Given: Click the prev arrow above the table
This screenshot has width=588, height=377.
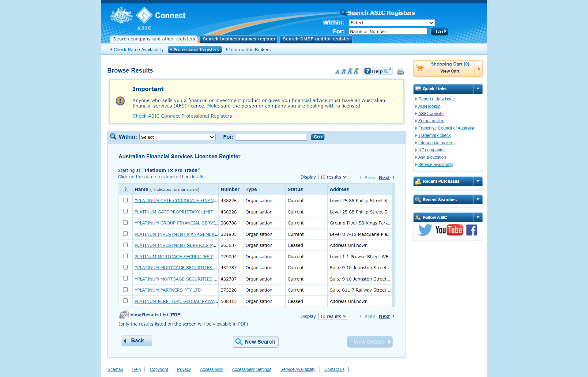Looking at the screenshot, I should (x=361, y=177).
